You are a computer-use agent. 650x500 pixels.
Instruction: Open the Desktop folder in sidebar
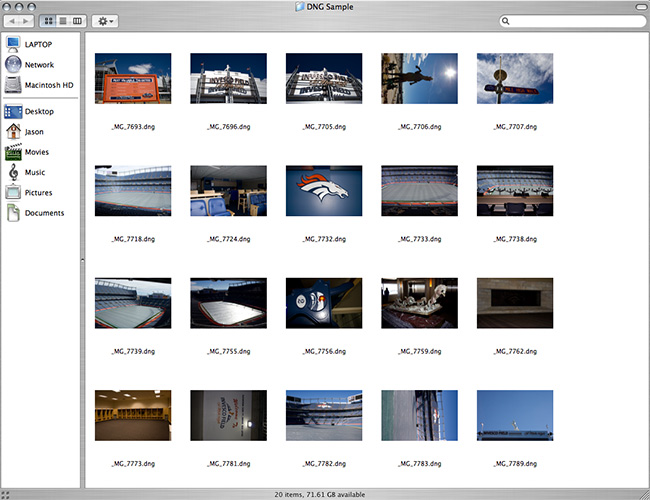pos(38,111)
